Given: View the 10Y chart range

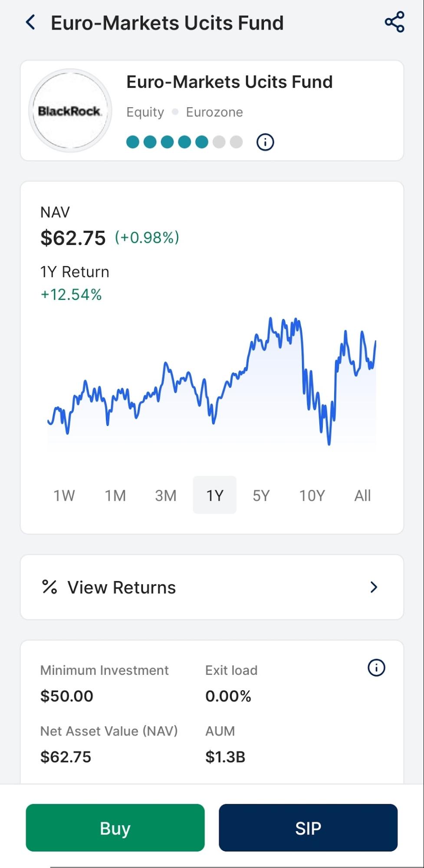Looking at the screenshot, I should pyautogui.click(x=312, y=495).
